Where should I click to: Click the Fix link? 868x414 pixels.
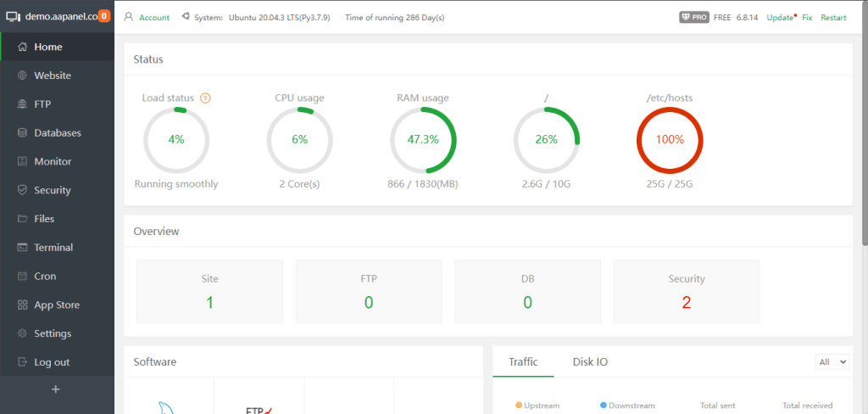pos(807,17)
